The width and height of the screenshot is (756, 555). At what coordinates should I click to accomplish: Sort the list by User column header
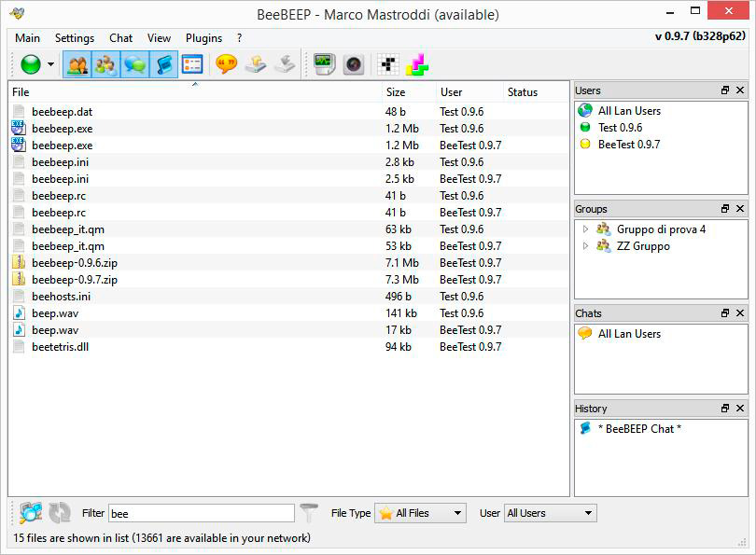coord(469,92)
